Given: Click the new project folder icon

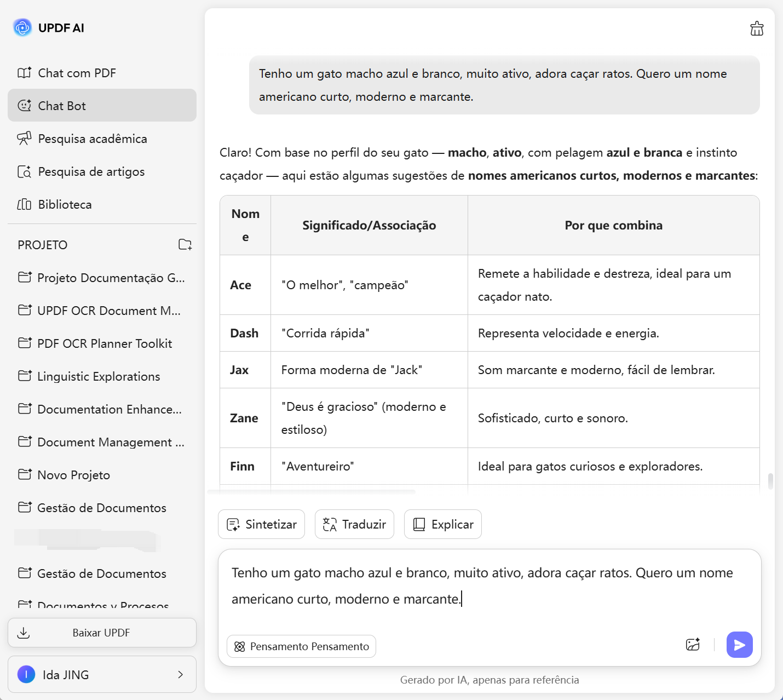Looking at the screenshot, I should 185,245.
